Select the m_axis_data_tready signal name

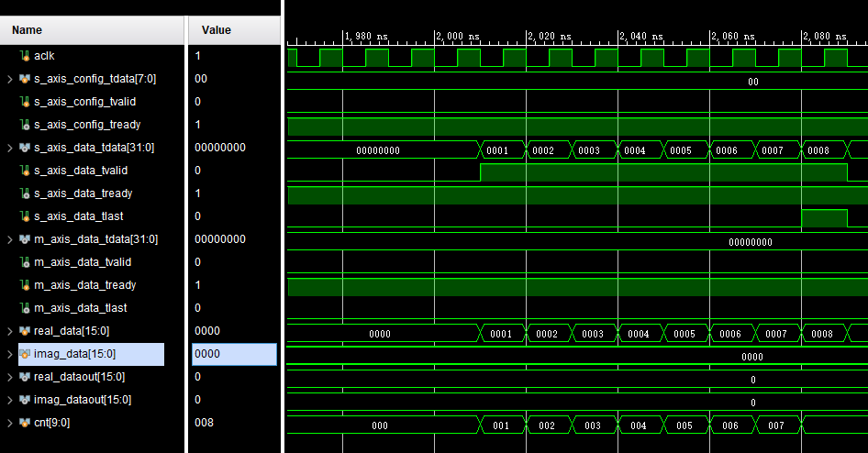point(84,285)
